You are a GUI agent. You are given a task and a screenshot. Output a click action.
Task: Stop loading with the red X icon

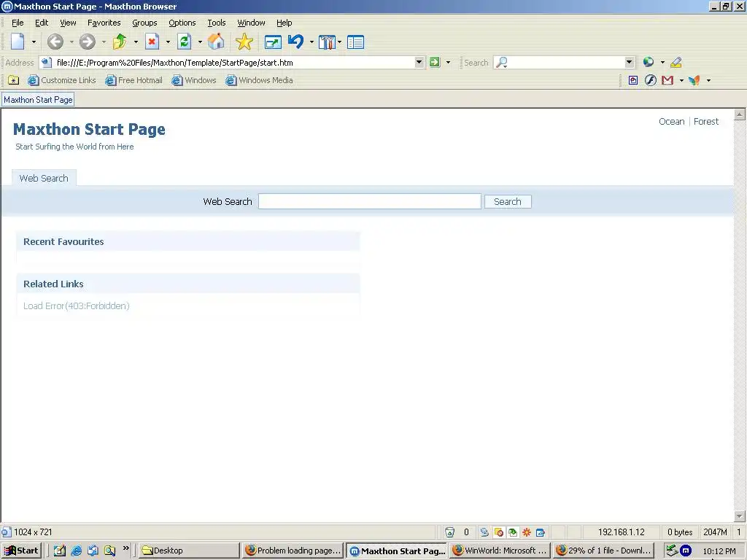[x=152, y=42]
